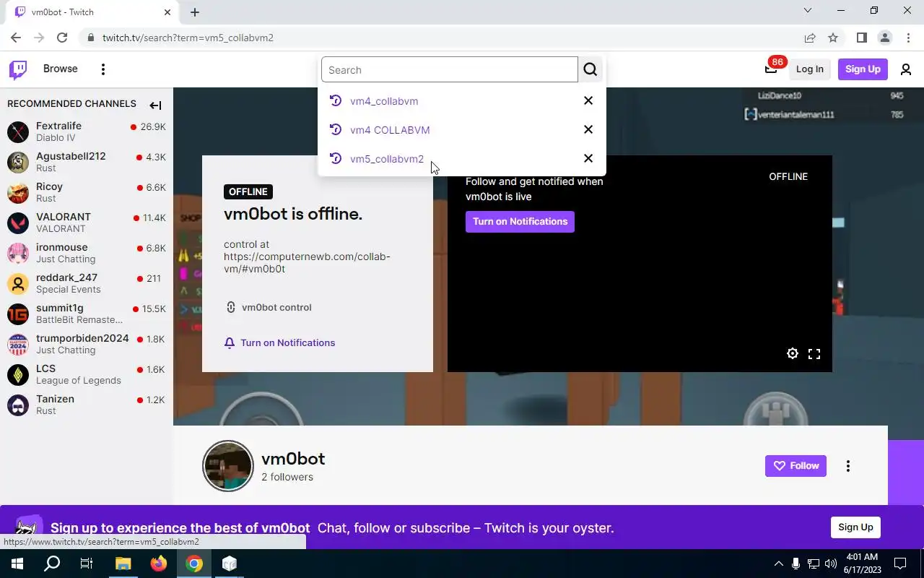Open the Browse page

coord(60,69)
